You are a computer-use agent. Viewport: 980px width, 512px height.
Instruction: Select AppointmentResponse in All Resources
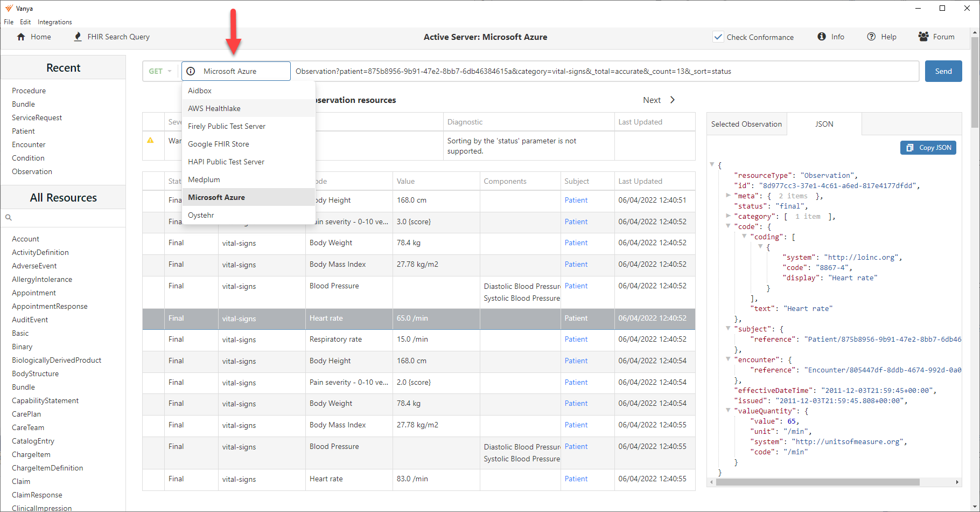50,306
